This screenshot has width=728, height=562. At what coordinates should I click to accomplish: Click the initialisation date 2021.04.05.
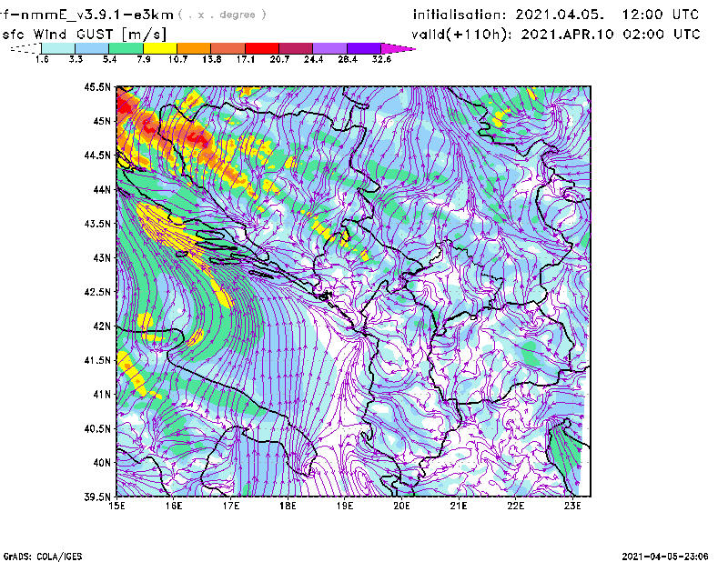(x=560, y=15)
